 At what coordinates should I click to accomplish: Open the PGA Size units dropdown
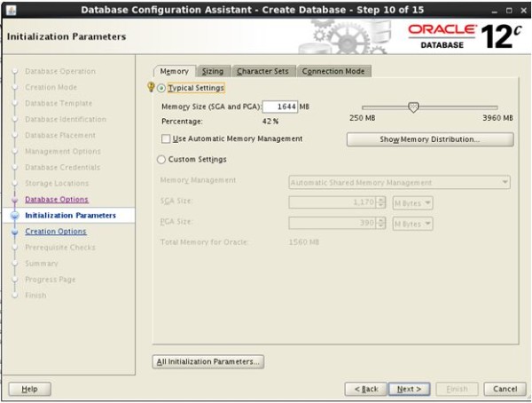pyautogui.click(x=412, y=224)
